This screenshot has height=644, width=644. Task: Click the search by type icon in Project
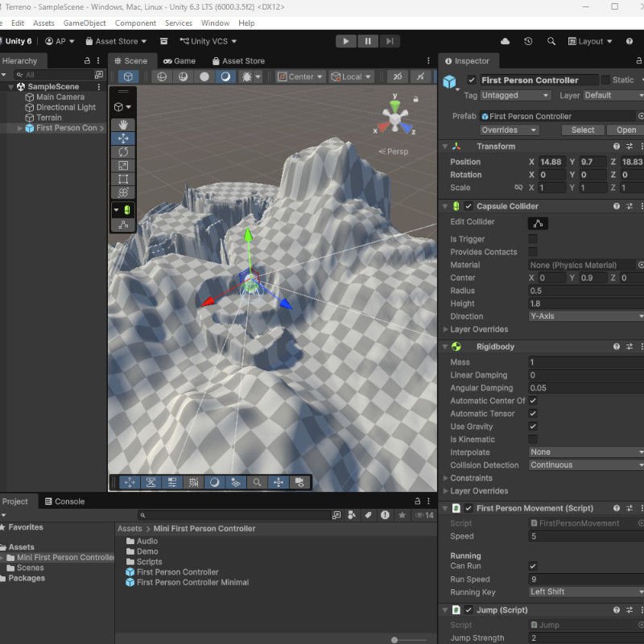352,515
